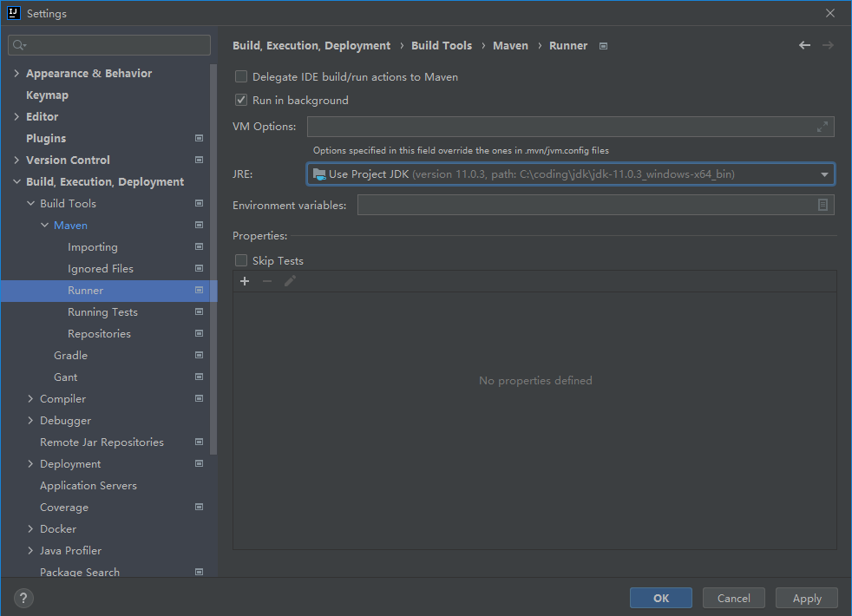Open the Keymap settings page

47,95
